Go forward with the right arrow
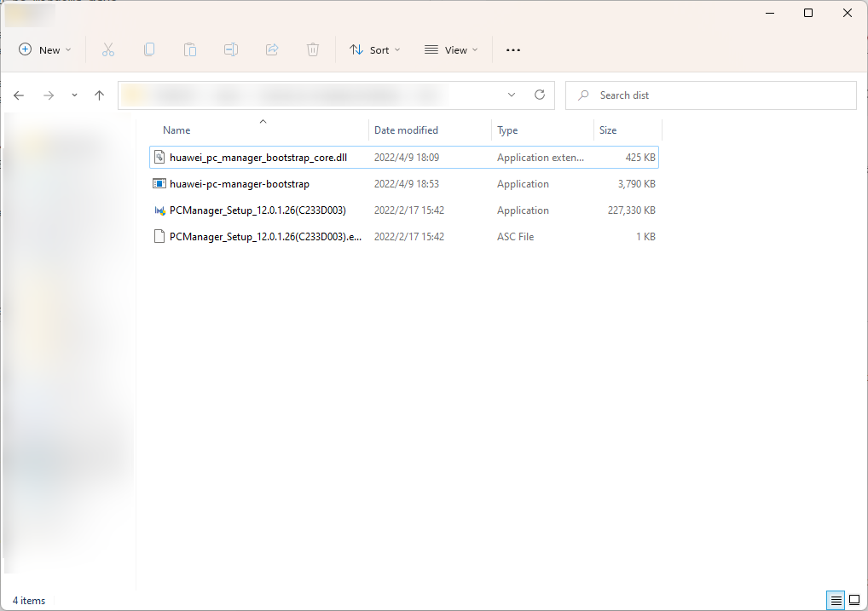Viewport: 868px width, 611px height. pos(49,95)
